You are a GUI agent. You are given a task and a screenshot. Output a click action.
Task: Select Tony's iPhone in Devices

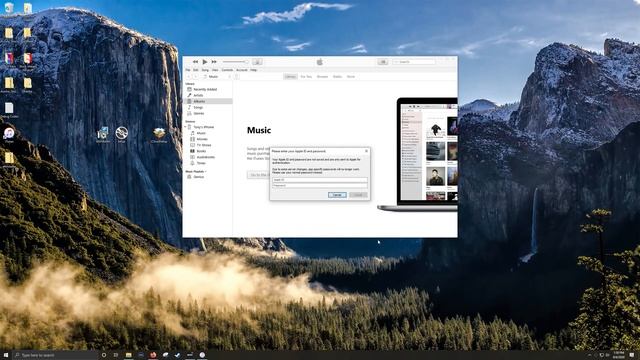pyautogui.click(x=203, y=127)
